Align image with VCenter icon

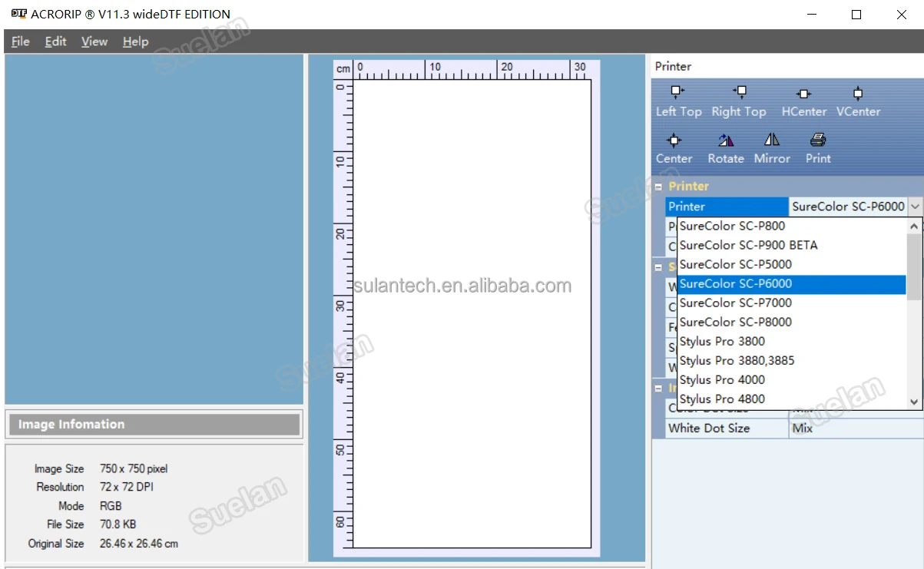point(858,94)
